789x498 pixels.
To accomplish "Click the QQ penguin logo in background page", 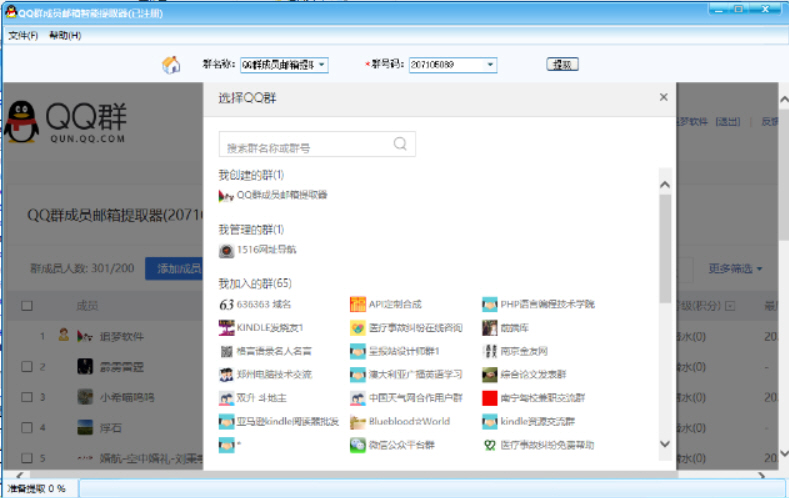I will pos(22,122).
